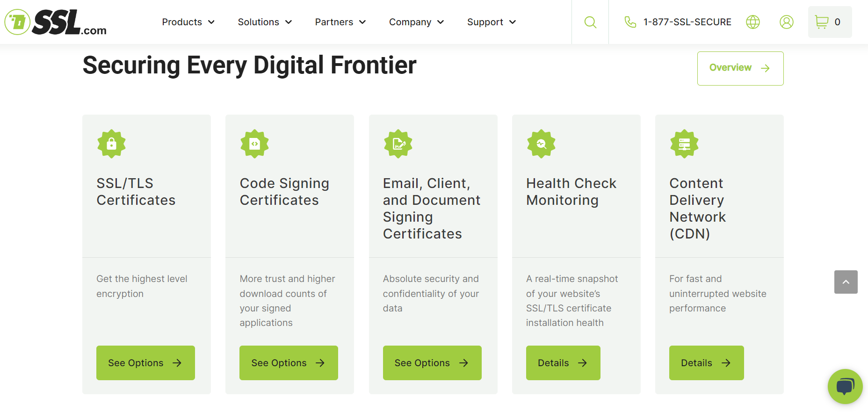The image size is (868, 412).
Task: Open the shopping cart
Action: coord(829,22)
